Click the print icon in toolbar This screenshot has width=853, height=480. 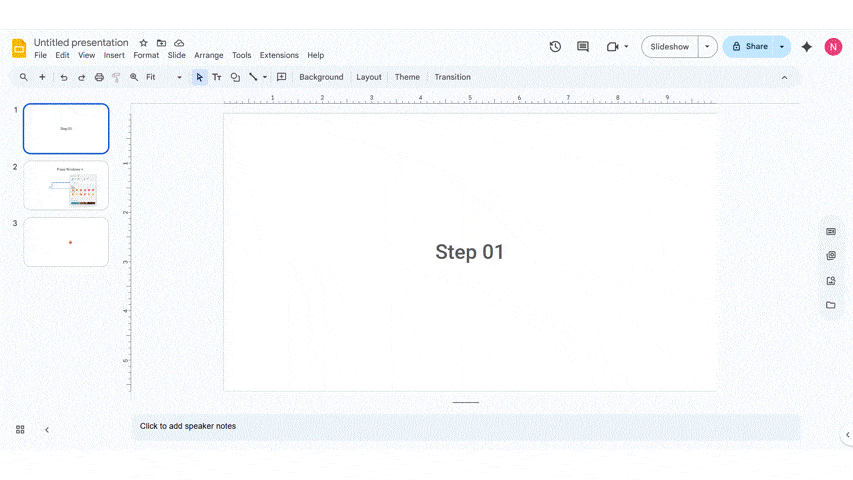point(99,77)
